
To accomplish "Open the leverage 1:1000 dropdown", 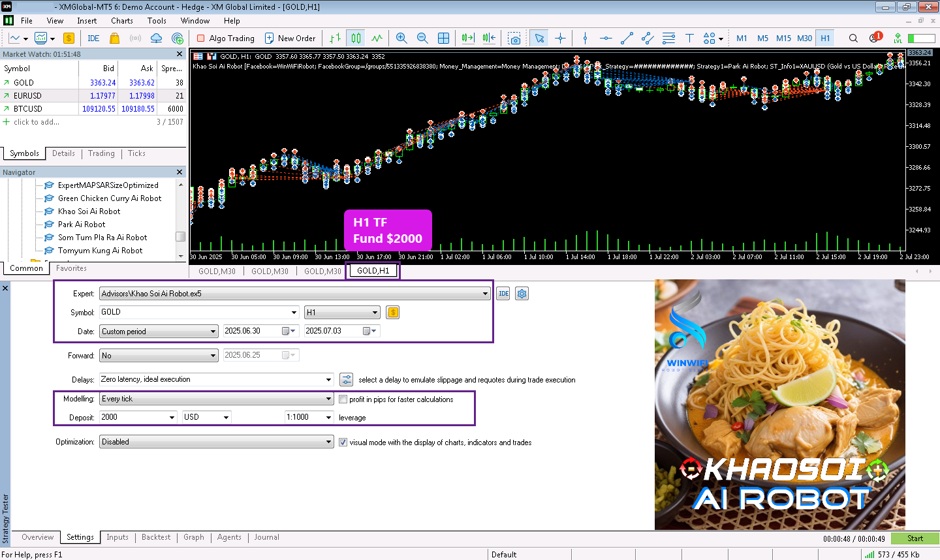I will coord(309,417).
